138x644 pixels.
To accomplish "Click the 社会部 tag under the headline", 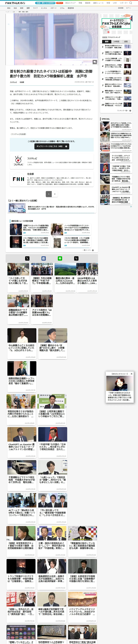I will (22, 82).
